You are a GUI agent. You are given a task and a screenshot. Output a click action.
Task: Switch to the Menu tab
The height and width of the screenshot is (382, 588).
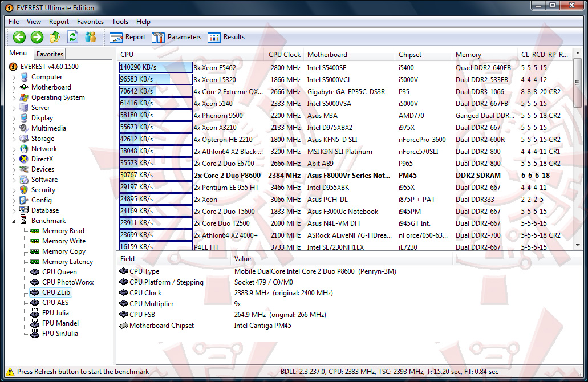pos(18,53)
